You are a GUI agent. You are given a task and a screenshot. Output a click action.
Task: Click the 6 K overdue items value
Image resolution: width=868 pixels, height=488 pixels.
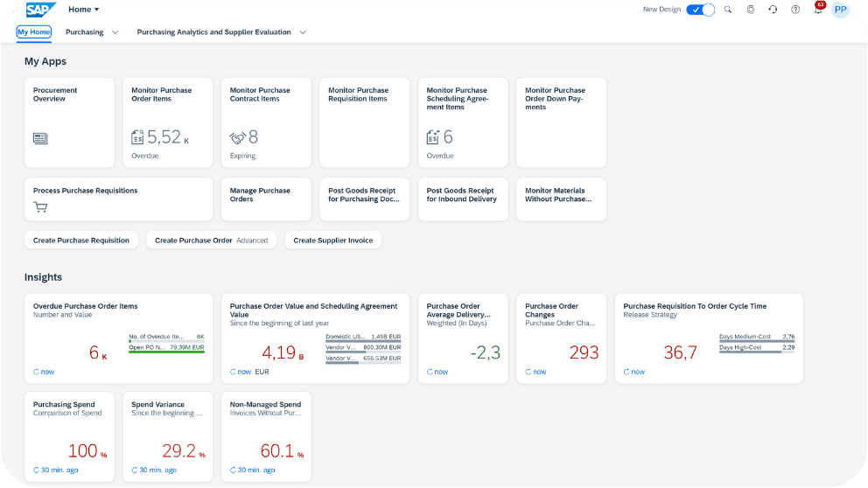pos(98,352)
